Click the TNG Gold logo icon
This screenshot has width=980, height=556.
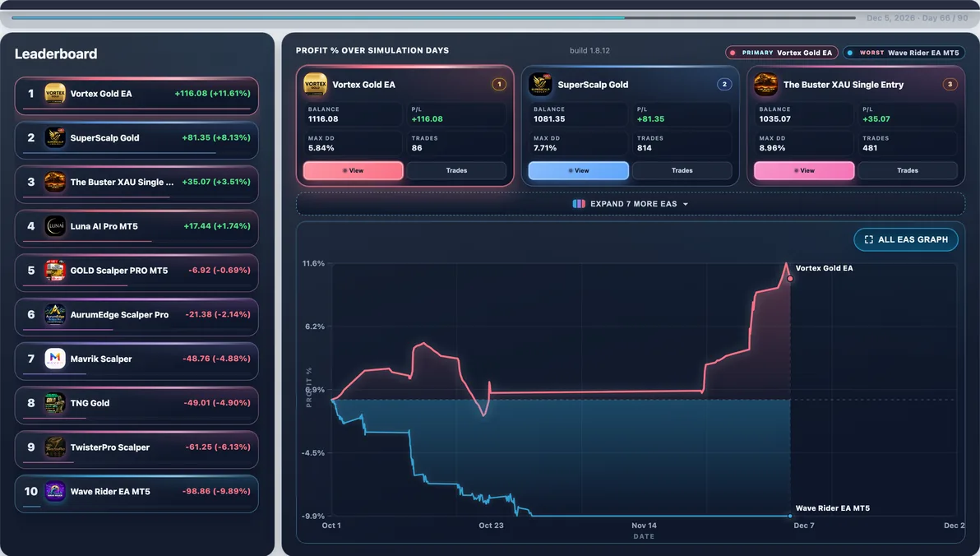click(55, 403)
